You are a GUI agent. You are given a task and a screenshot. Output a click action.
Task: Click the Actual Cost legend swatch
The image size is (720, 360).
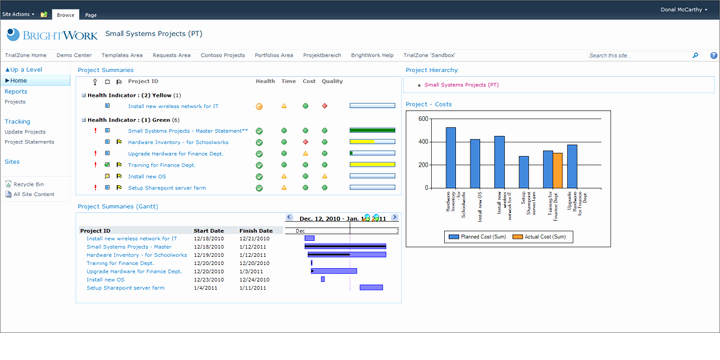pos(518,237)
